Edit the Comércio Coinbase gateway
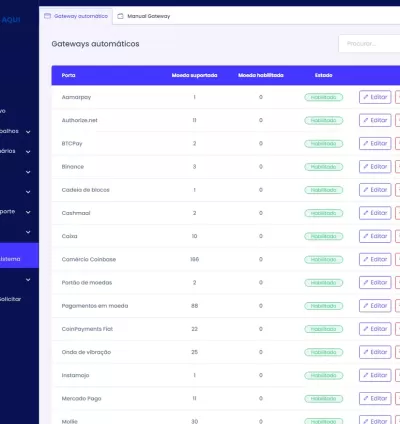This screenshot has height=424, width=400. [x=375, y=259]
